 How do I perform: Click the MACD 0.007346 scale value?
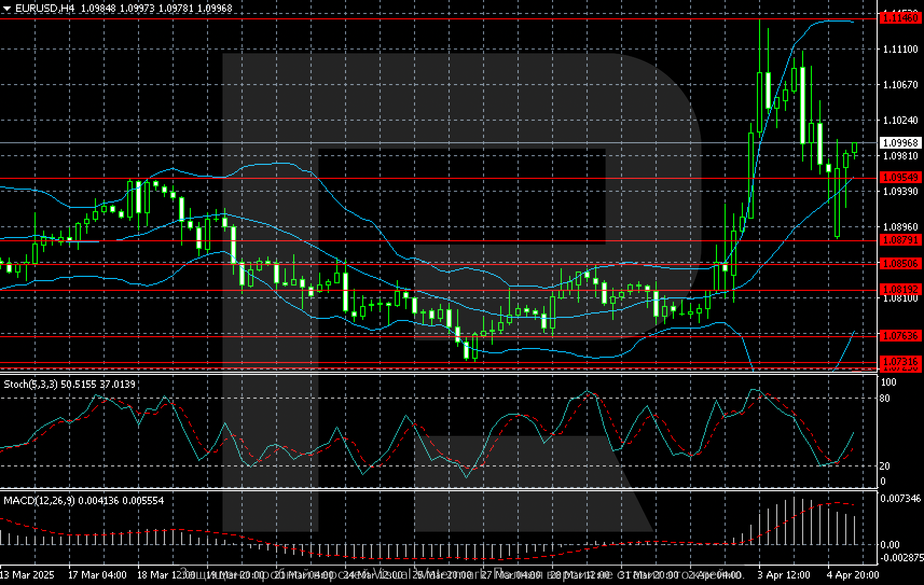[x=900, y=499]
